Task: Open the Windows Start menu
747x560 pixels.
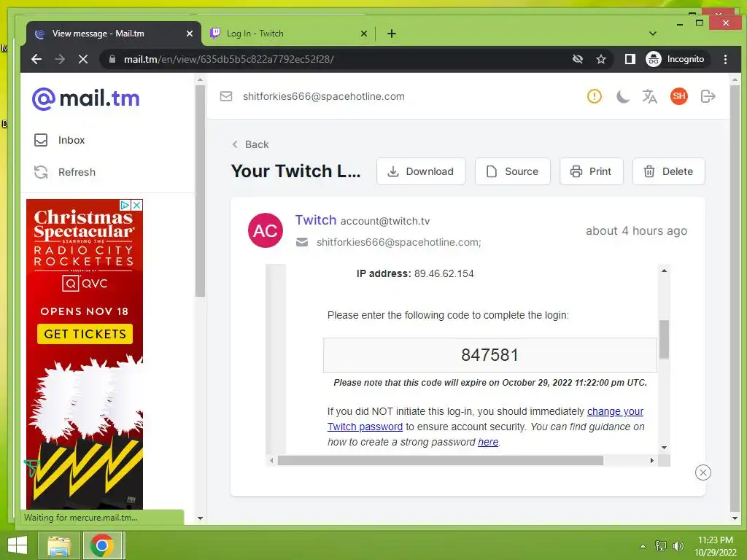Action: [x=18, y=545]
